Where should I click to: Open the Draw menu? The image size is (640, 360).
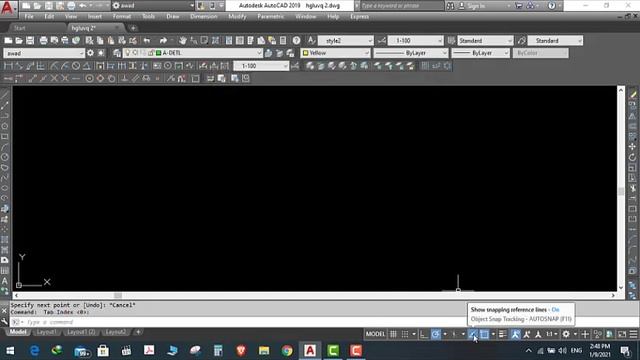[x=173, y=17]
